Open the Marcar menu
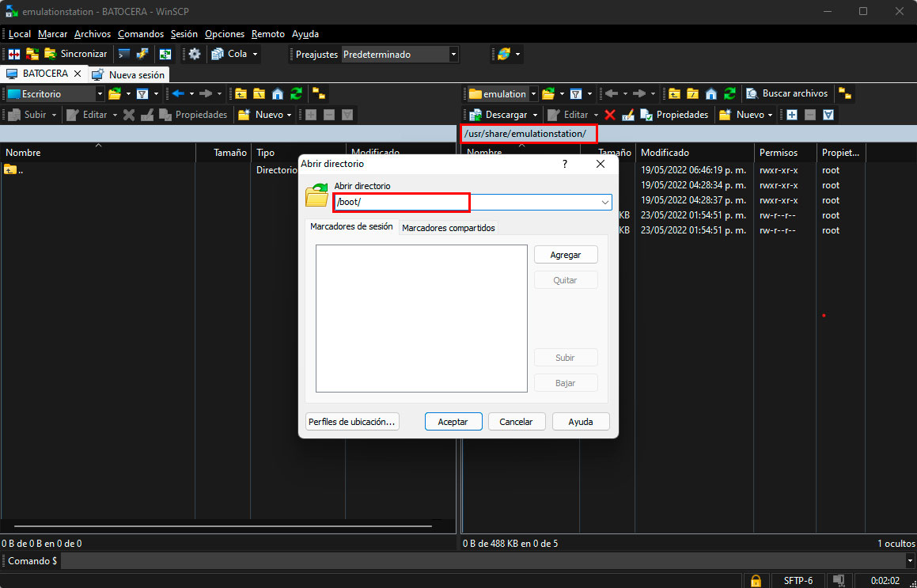Screen dimensions: 917x588 point(53,34)
